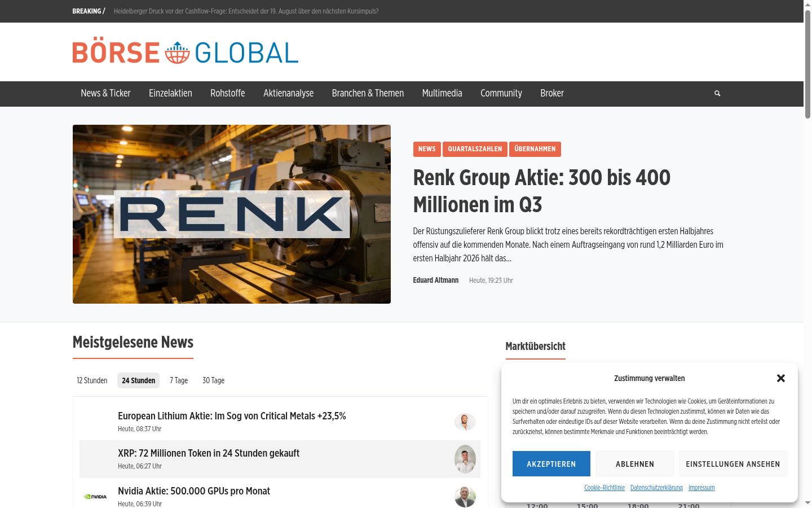Click the page vertical scrollbar thumb
The width and height of the screenshot is (812, 508).
pyautogui.click(x=807, y=64)
